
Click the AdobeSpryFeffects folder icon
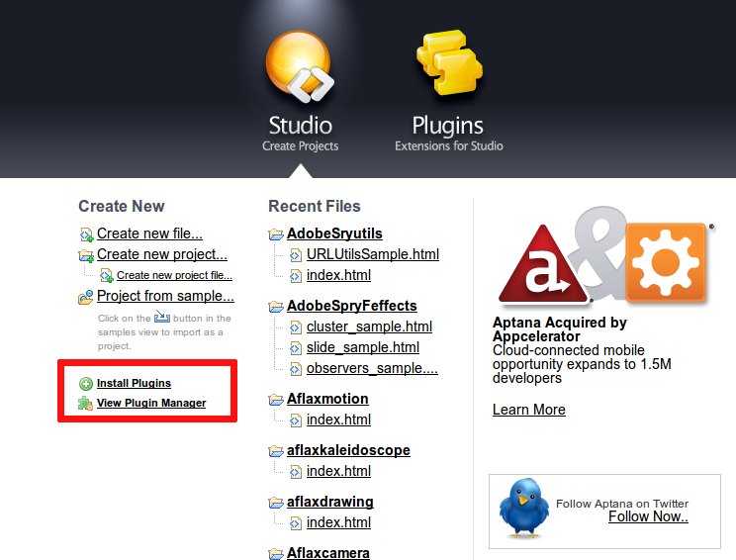pyautogui.click(x=276, y=307)
